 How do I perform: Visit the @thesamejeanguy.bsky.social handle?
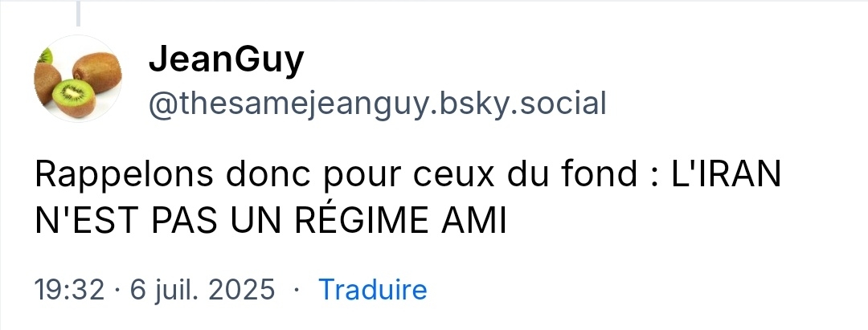pyautogui.click(x=378, y=104)
